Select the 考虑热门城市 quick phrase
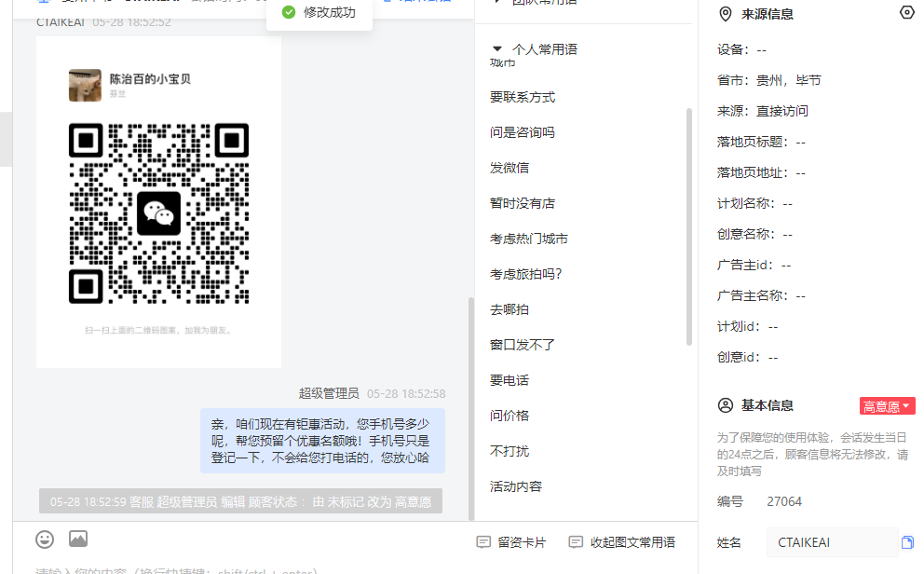Viewport: 924px width, 574px height. 529,239
